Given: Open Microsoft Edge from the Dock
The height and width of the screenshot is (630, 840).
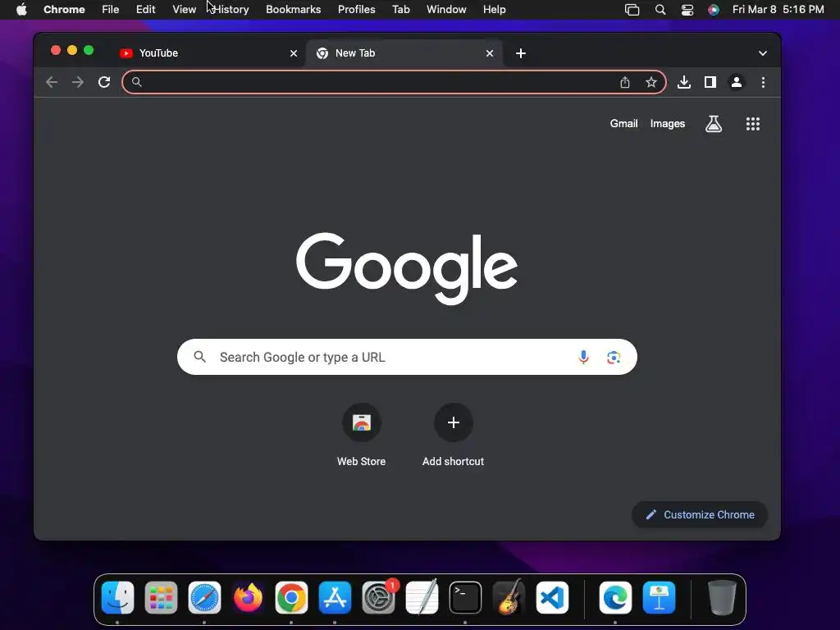Looking at the screenshot, I should [615, 597].
